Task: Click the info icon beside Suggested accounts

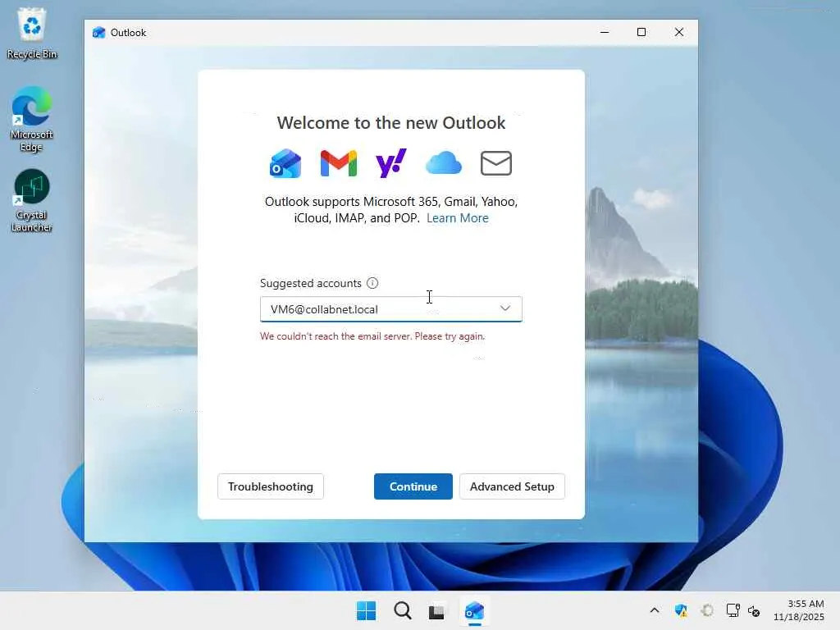Action: (372, 283)
